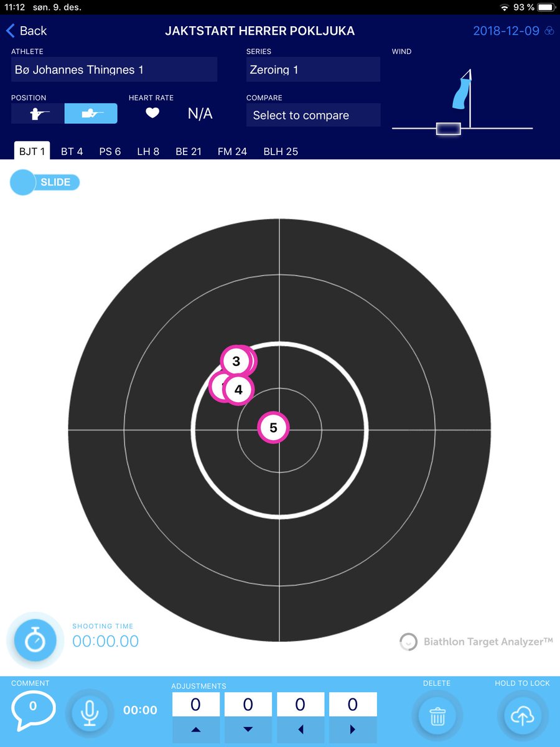Viewport: 560px width, 747px height.
Task: Tap the down adjustment value field
Action: 248,705
